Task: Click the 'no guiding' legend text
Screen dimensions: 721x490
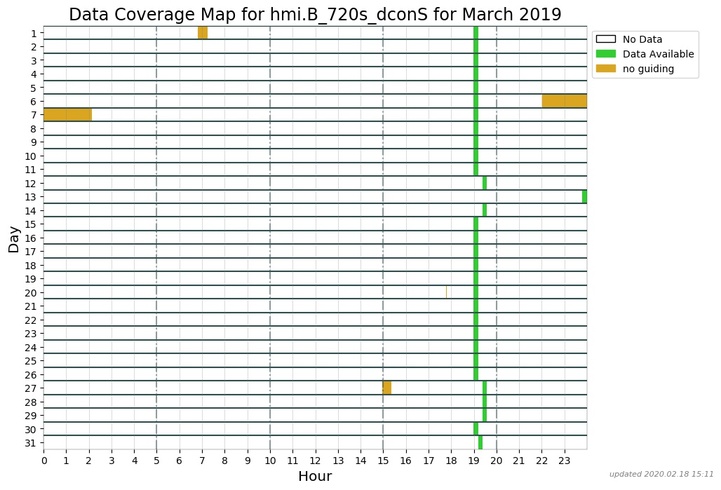Action: point(648,69)
